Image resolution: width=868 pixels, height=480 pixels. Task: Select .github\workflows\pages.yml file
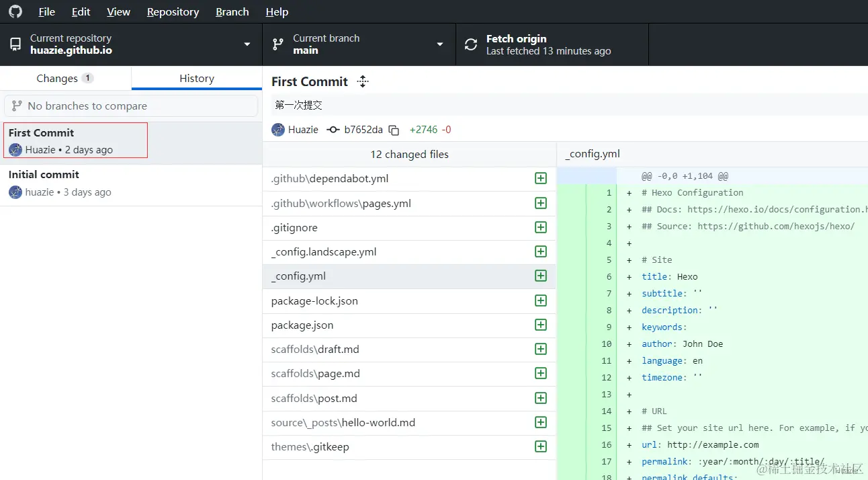tap(409, 203)
